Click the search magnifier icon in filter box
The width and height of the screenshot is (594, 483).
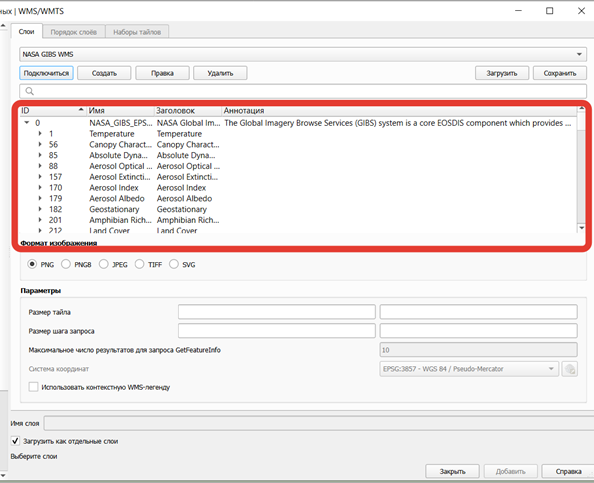point(30,91)
